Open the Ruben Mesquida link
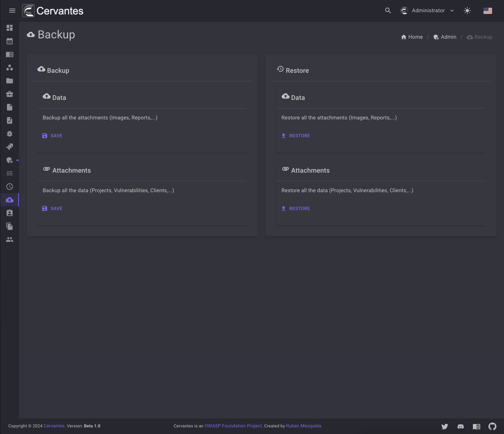The height and width of the screenshot is (434, 504). 303,426
